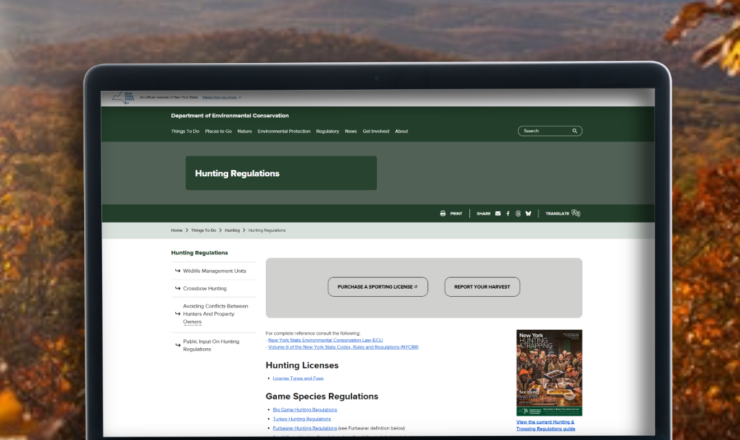The width and height of the screenshot is (740, 440).
Task: Go to Home breadcrumb
Action: [x=177, y=230]
